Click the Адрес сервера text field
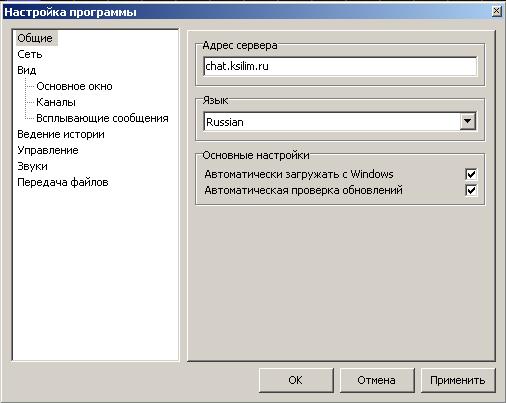The width and height of the screenshot is (506, 403). (x=340, y=66)
